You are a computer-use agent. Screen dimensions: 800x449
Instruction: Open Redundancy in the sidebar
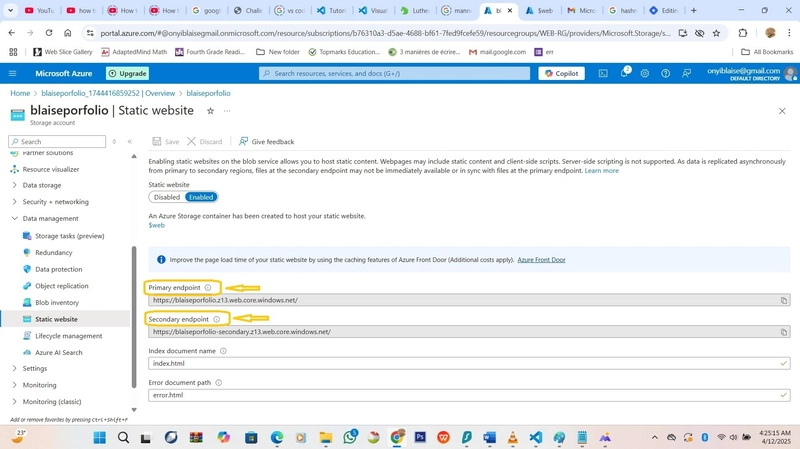(x=54, y=253)
